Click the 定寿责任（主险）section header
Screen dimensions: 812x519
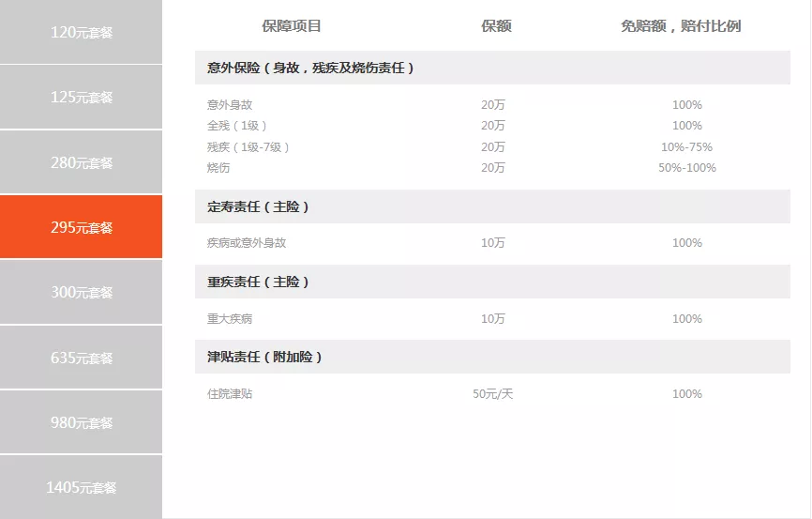tap(258, 206)
